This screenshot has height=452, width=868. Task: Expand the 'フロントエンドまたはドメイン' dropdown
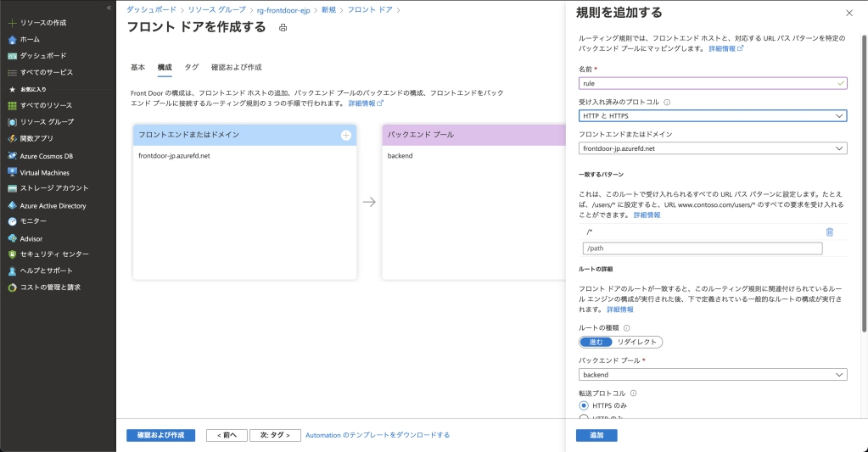click(713, 148)
